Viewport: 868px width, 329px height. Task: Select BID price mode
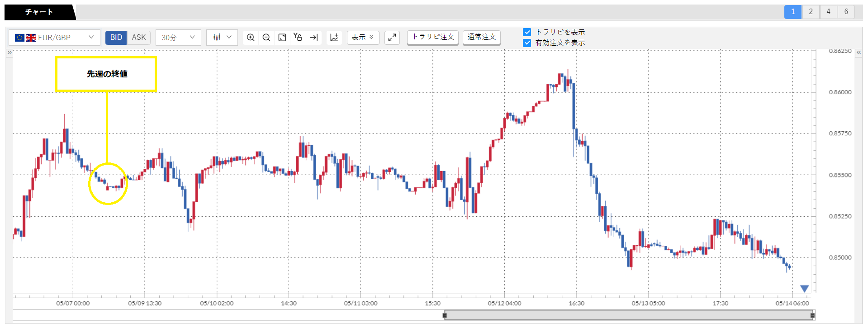click(x=116, y=38)
